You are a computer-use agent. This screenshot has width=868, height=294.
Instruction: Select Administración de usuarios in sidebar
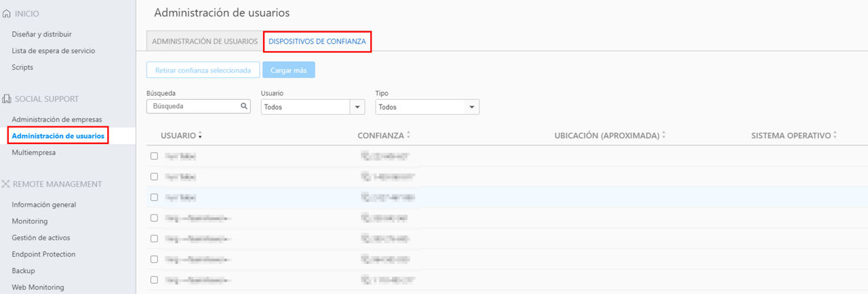(58, 136)
